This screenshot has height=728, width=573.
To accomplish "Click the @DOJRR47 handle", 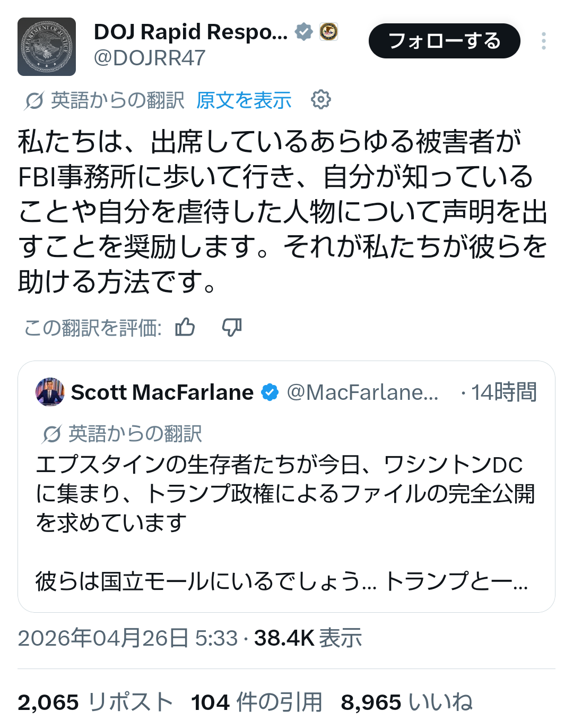I will point(149,58).
